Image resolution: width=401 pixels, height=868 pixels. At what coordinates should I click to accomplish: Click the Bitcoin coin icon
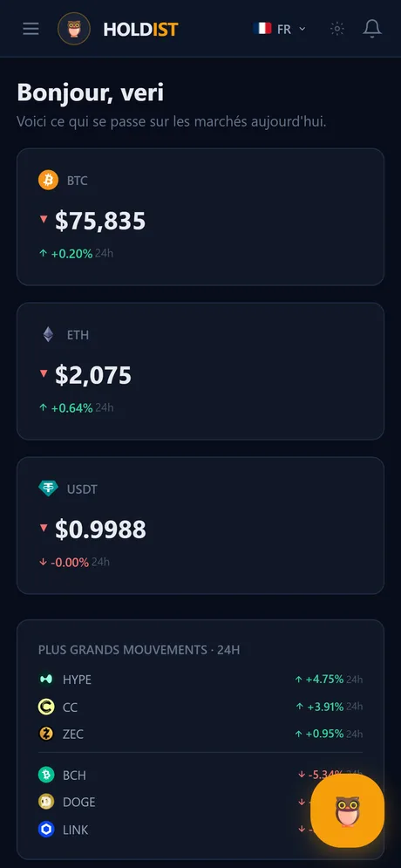[x=48, y=181]
